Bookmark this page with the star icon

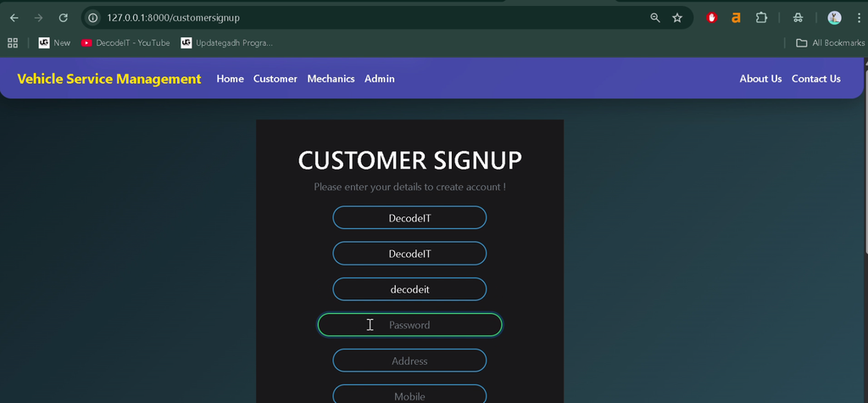pyautogui.click(x=677, y=18)
